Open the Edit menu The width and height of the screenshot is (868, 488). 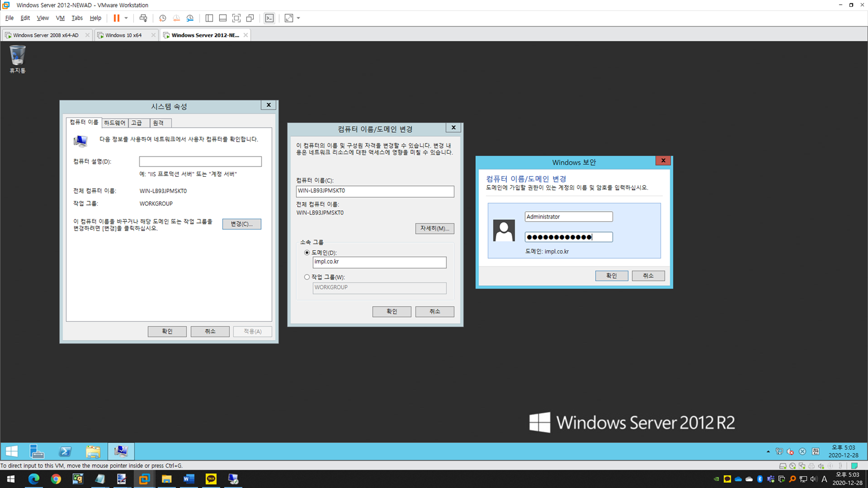click(x=25, y=18)
